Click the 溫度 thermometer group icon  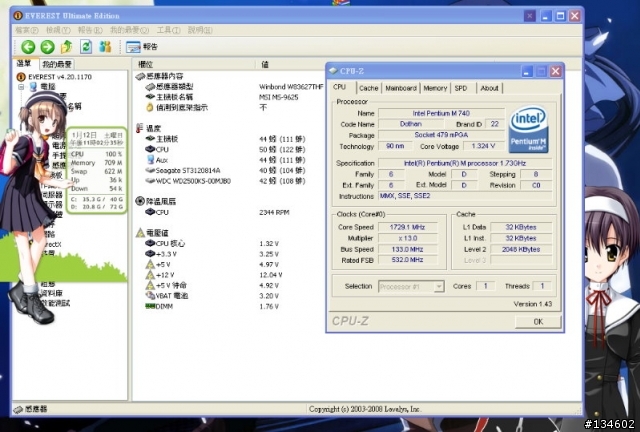[140, 128]
